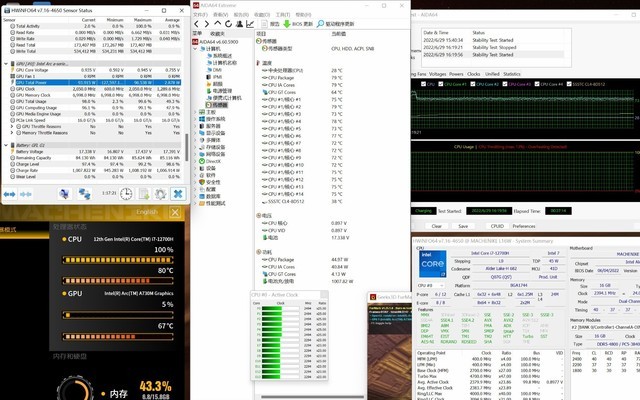
Task: Select 传感器 sensor item in AIDA64 tree
Action: (x=217, y=105)
